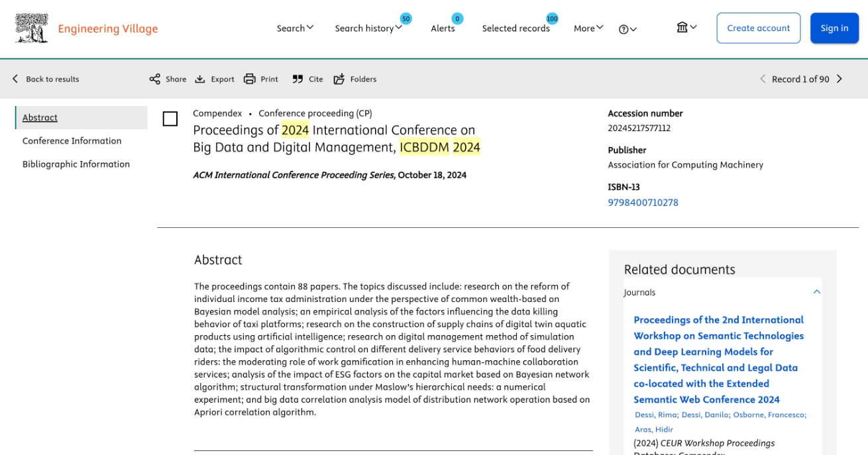The image size is (868, 455).
Task: Click the Folders icon
Action: click(339, 79)
